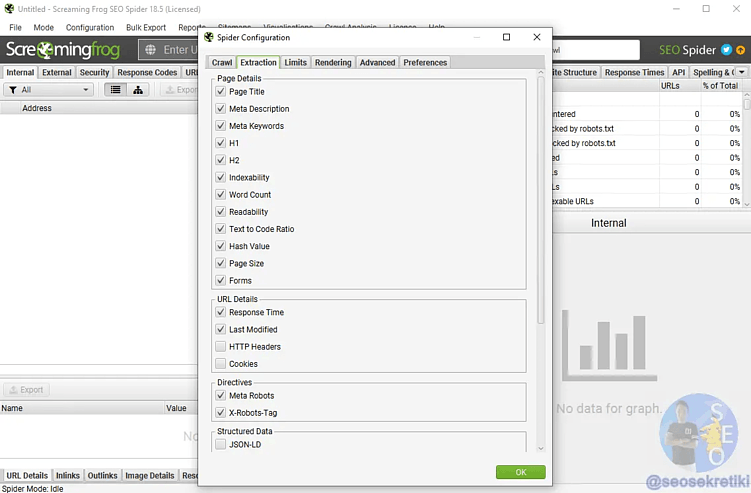751x493 pixels.
Task: Select the list view icon
Action: [x=115, y=90]
